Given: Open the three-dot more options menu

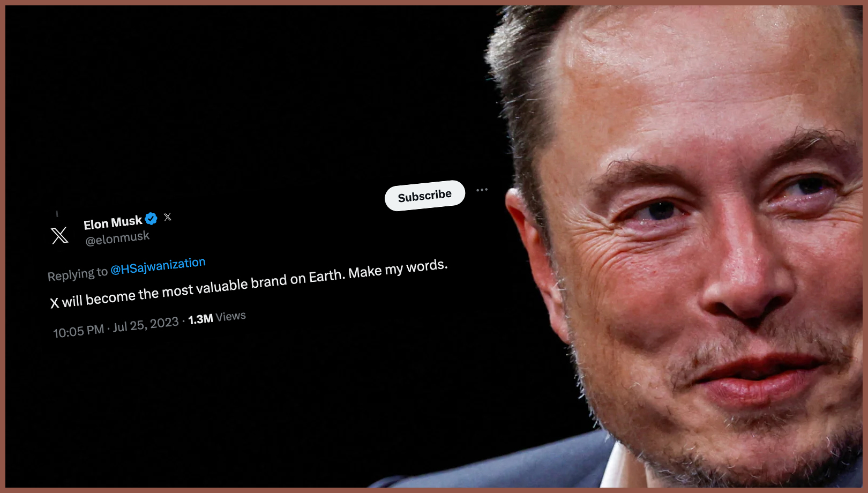Looking at the screenshot, I should click(482, 190).
